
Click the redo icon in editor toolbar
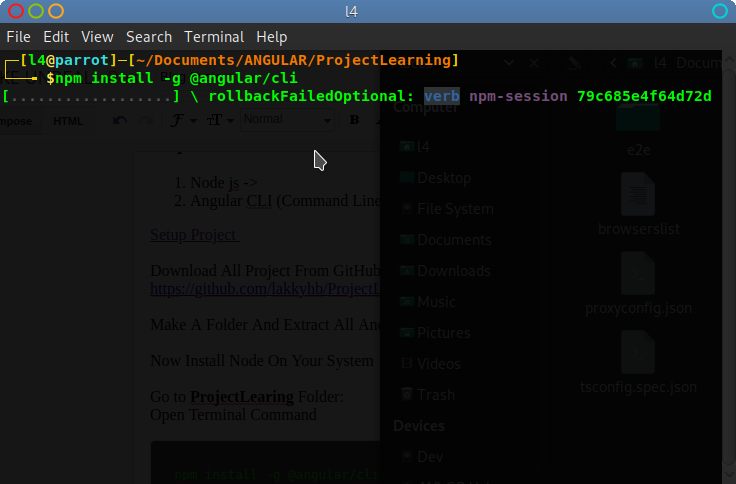point(147,121)
